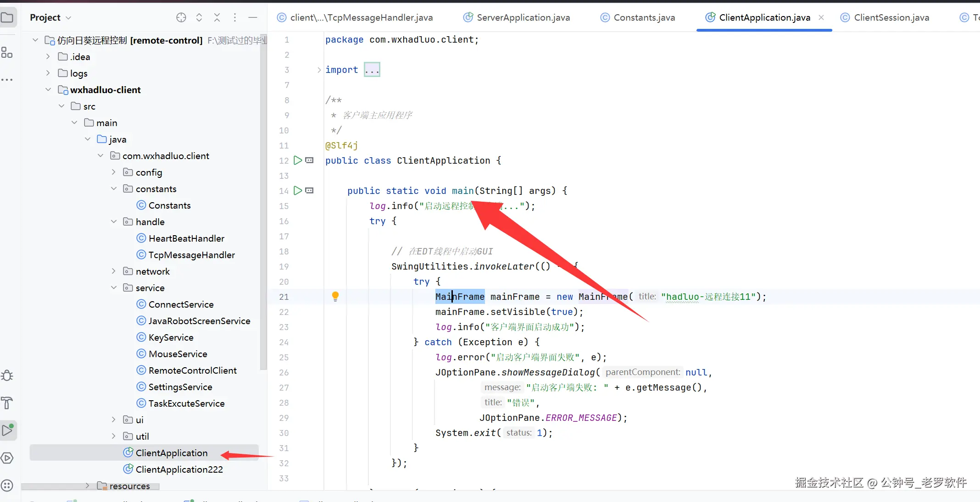
Task: Click the Collapse All icon in Project panel
Action: click(x=217, y=17)
